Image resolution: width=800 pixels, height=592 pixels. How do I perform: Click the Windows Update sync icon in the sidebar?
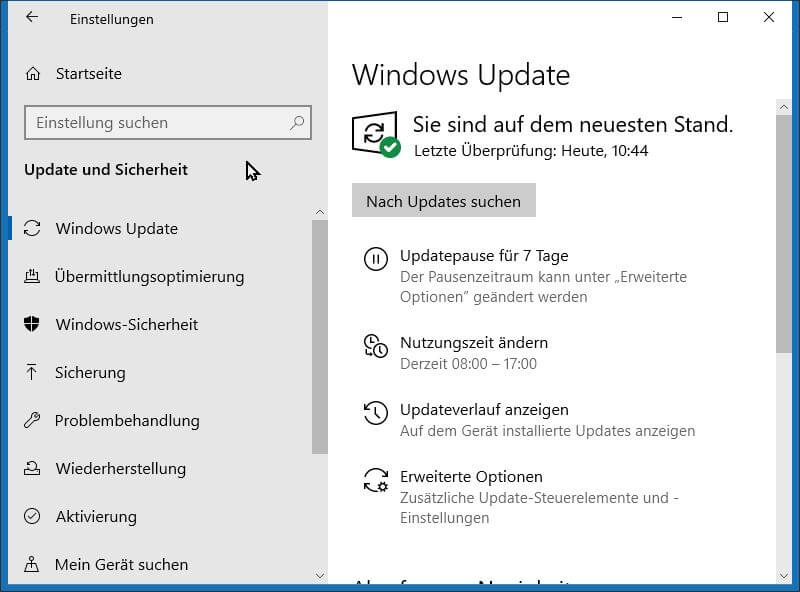[x=32, y=228]
